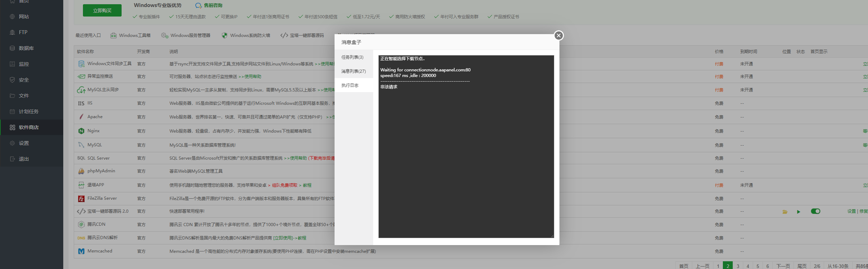Select the 执行日志 tab

point(354,85)
